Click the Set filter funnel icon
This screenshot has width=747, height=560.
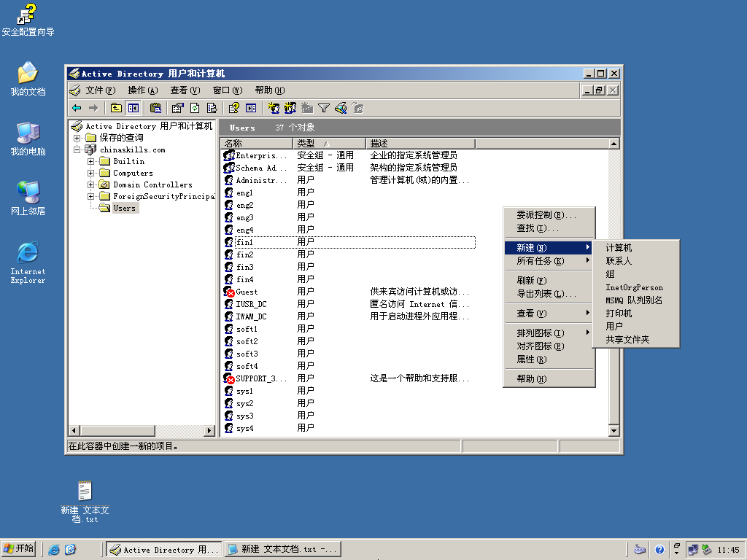pyautogui.click(x=324, y=108)
